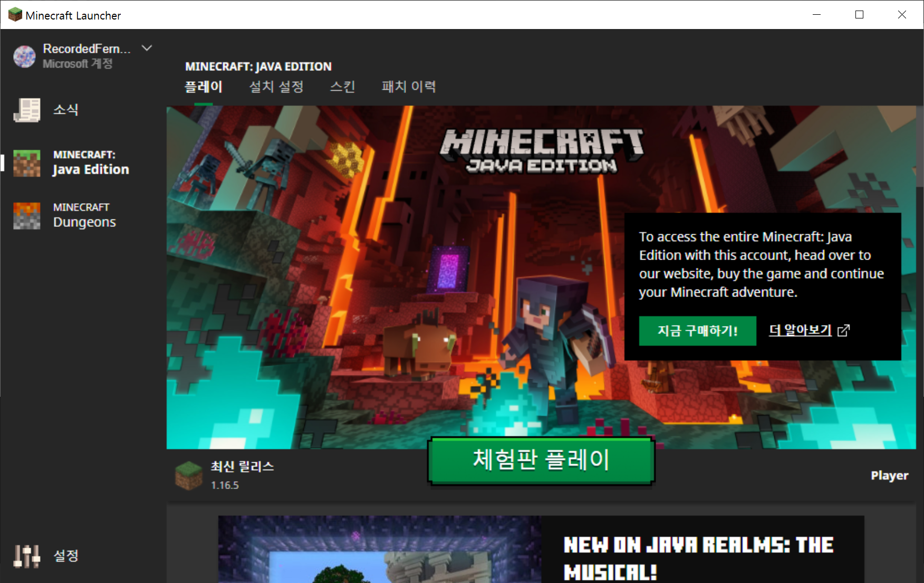Expand the account dropdown chevron

[147, 49]
